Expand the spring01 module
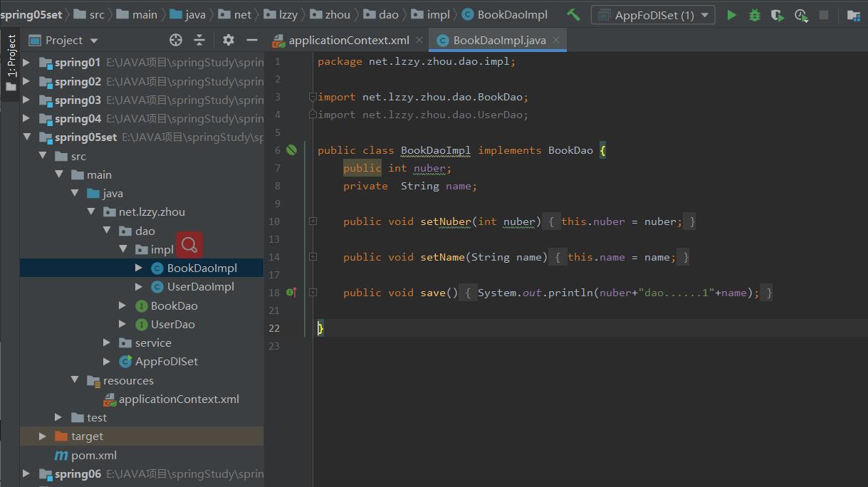Image resolution: width=868 pixels, height=487 pixels. point(26,63)
